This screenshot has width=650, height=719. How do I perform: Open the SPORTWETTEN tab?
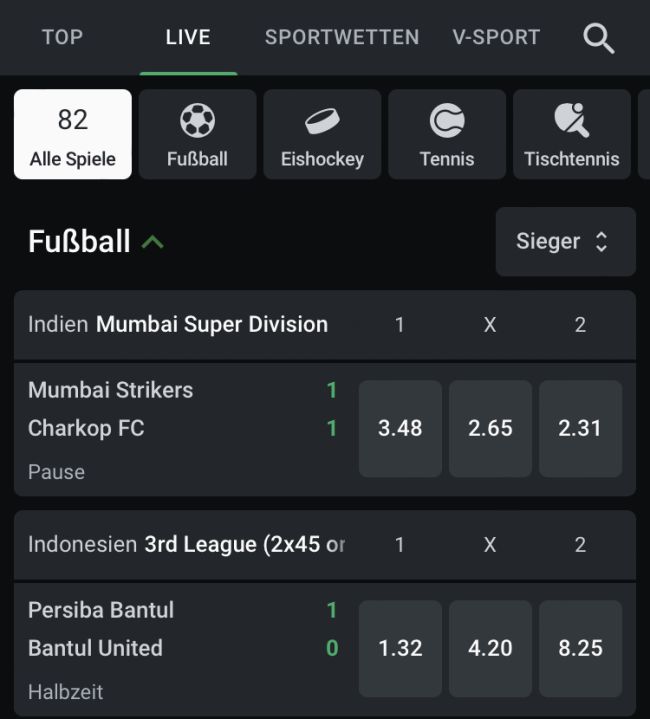click(342, 37)
